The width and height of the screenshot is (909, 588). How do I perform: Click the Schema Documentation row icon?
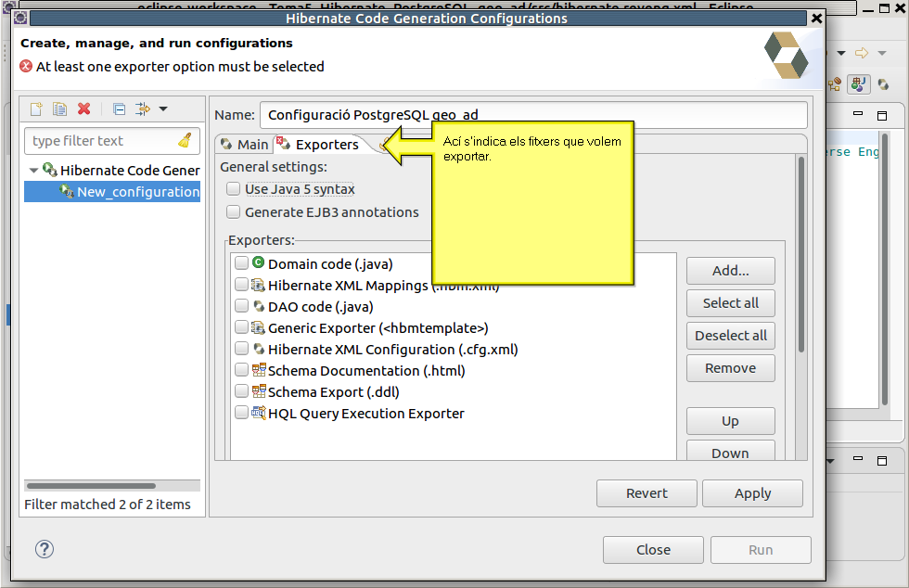click(x=259, y=370)
